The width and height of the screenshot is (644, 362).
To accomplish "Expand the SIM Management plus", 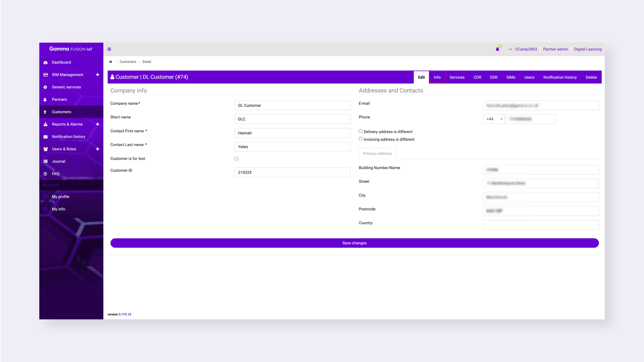I will tap(97, 75).
